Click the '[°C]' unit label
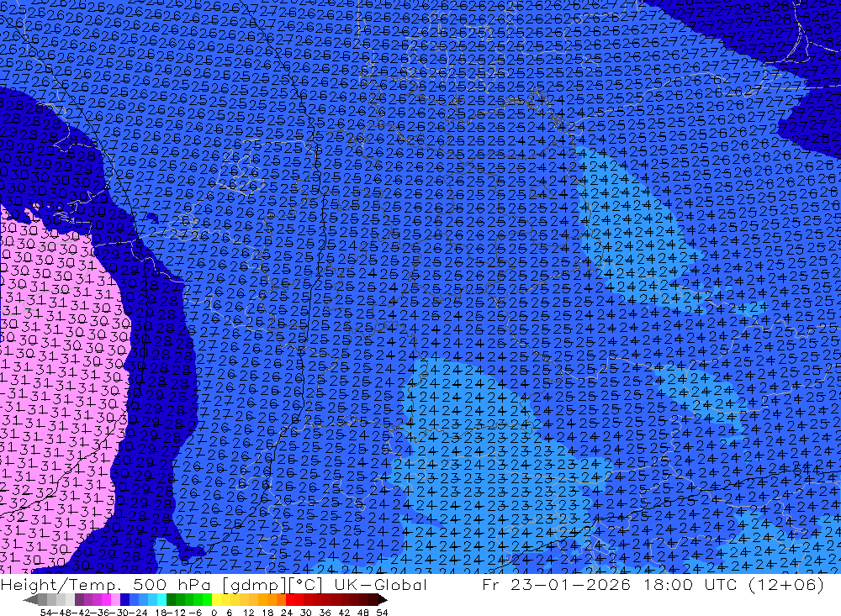841x616 pixels. (x=304, y=584)
